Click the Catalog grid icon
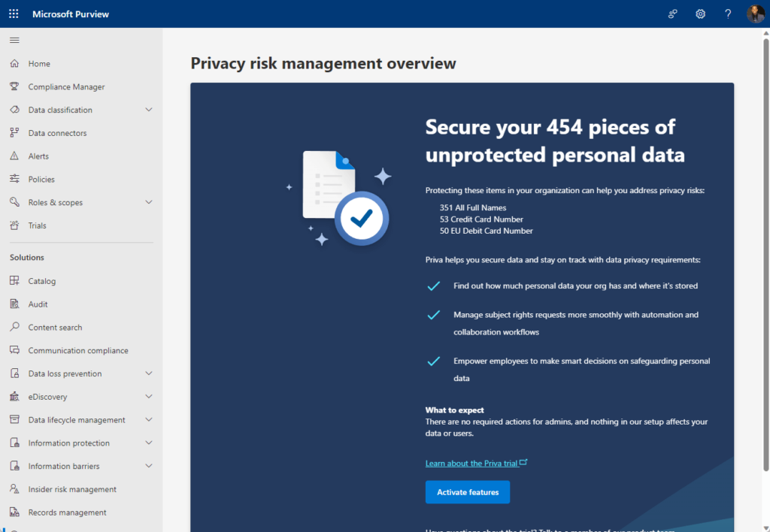Image resolution: width=770 pixels, height=532 pixels. pyautogui.click(x=14, y=280)
